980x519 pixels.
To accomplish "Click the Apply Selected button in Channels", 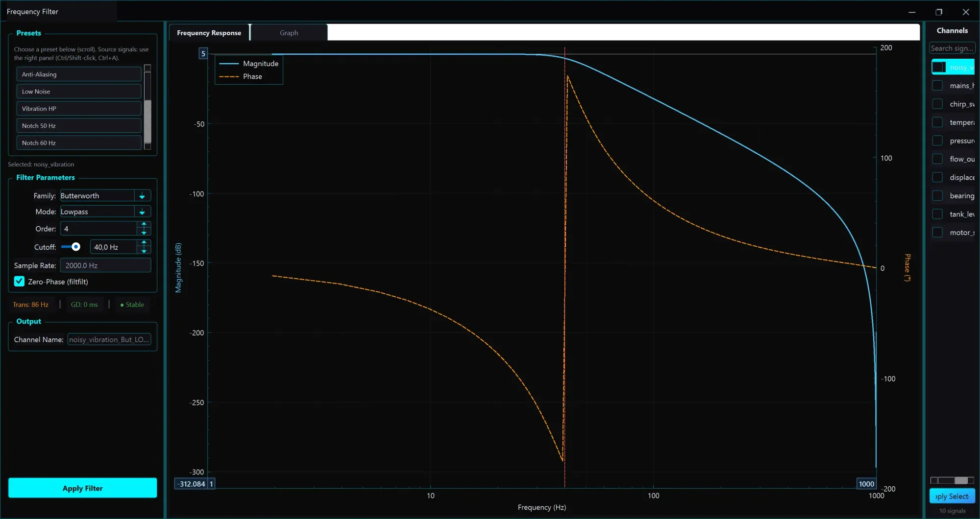I will [952, 496].
